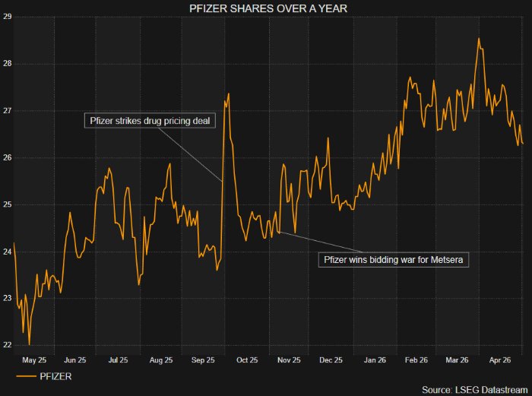Click the y-axis label 28

pyautogui.click(x=7, y=63)
